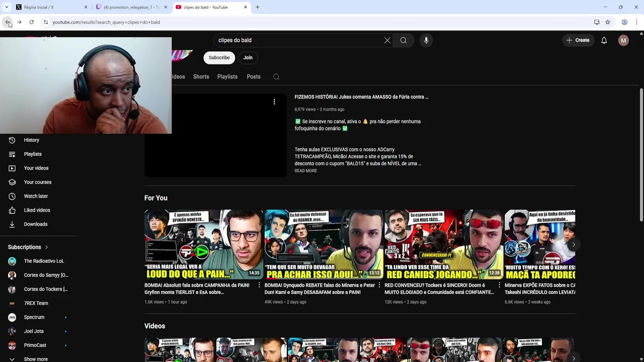Image resolution: width=644 pixels, height=362 pixels.
Task: Open the History icon in sidebar
Action: [x=12, y=140]
